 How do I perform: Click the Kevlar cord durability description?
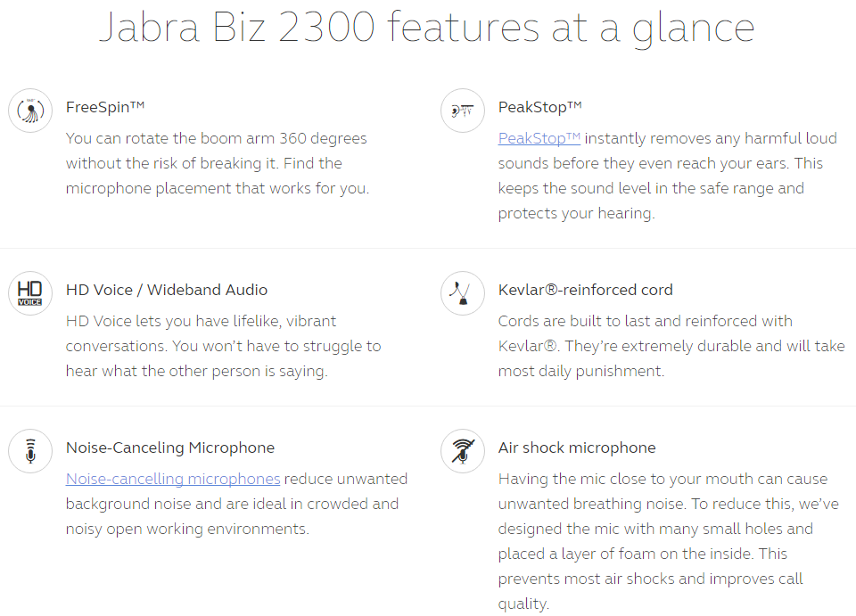pyautogui.click(x=671, y=346)
